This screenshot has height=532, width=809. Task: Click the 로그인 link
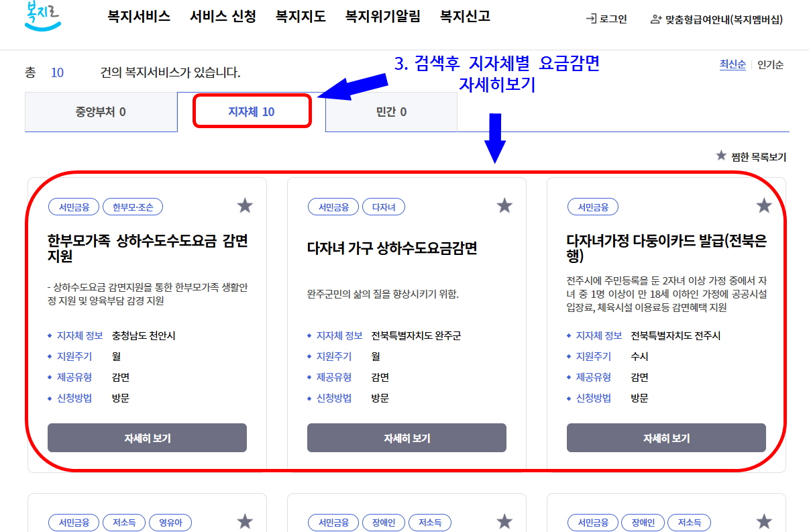pyautogui.click(x=613, y=19)
